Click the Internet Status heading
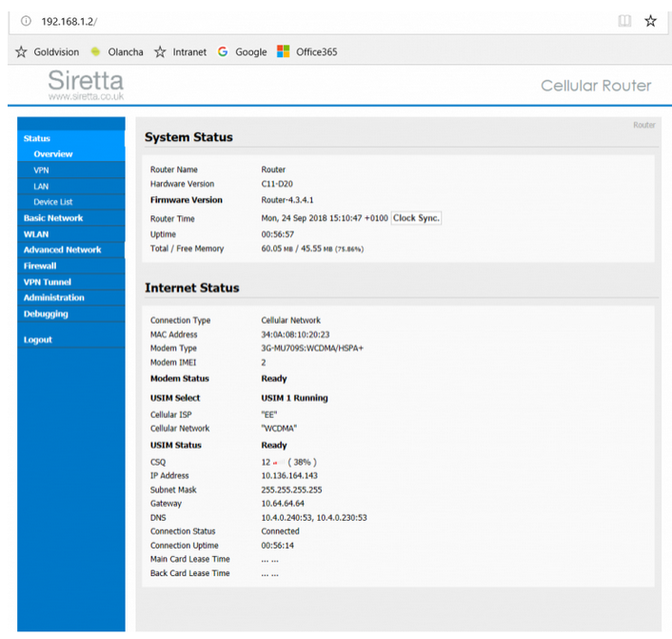The width and height of the screenshot is (672, 639). point(192,288)
